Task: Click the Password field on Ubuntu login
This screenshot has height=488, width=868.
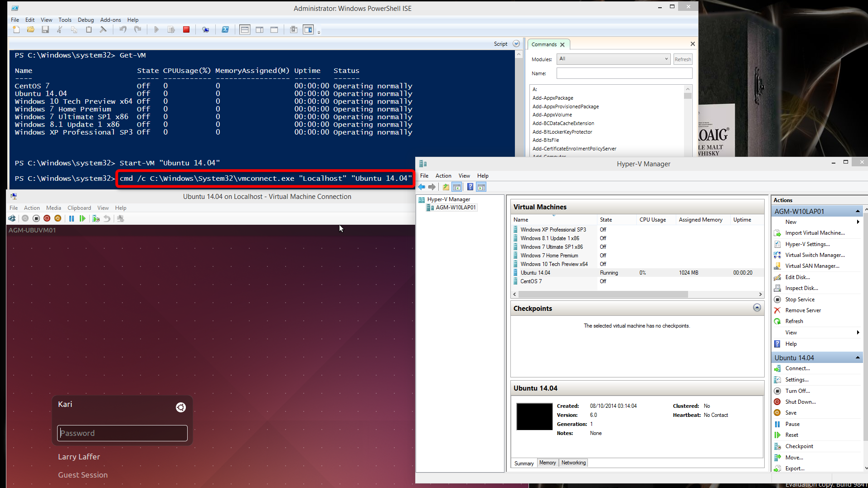Action: click(122, 433)
